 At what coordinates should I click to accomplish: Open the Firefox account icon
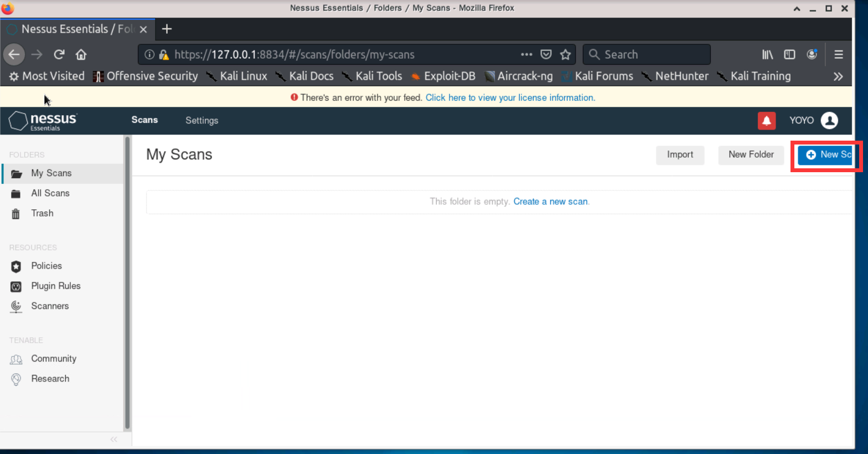click(x=812, y=54)
